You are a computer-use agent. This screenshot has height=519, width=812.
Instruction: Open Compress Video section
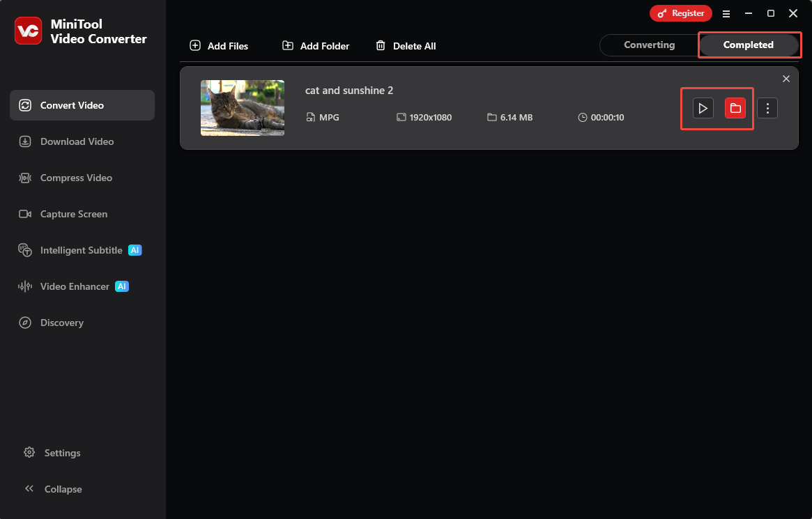82,178
